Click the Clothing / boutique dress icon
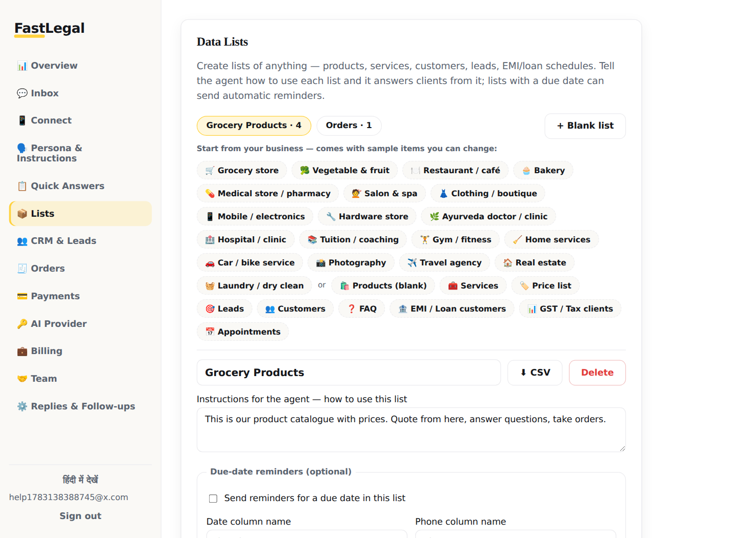 443,194
